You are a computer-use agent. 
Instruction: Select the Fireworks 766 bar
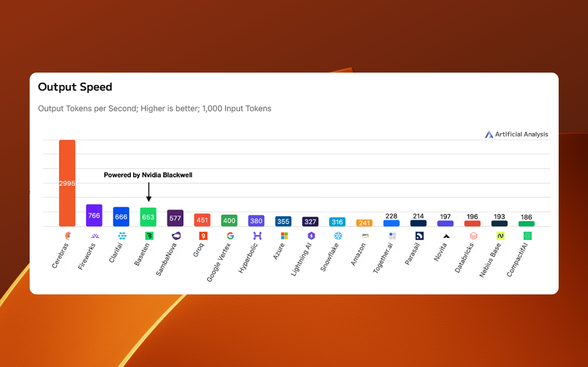[94, 216]
